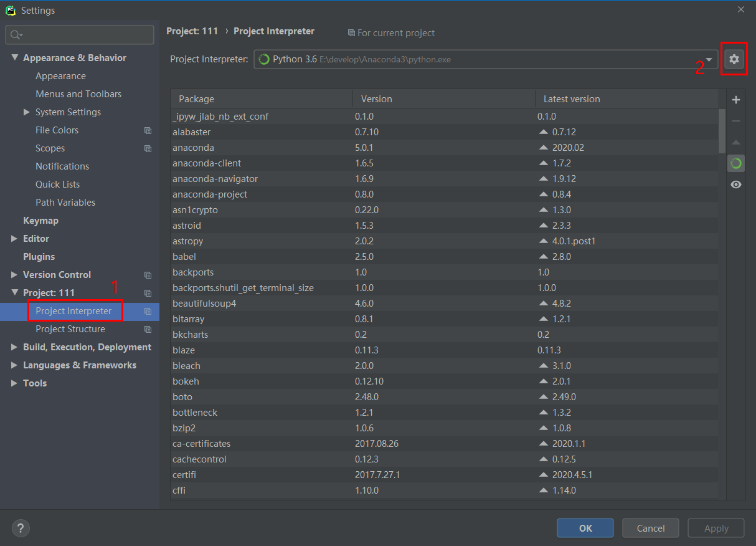Select the cachecontrol package row
Screen dimensions: 756x546
pos(444,459)
